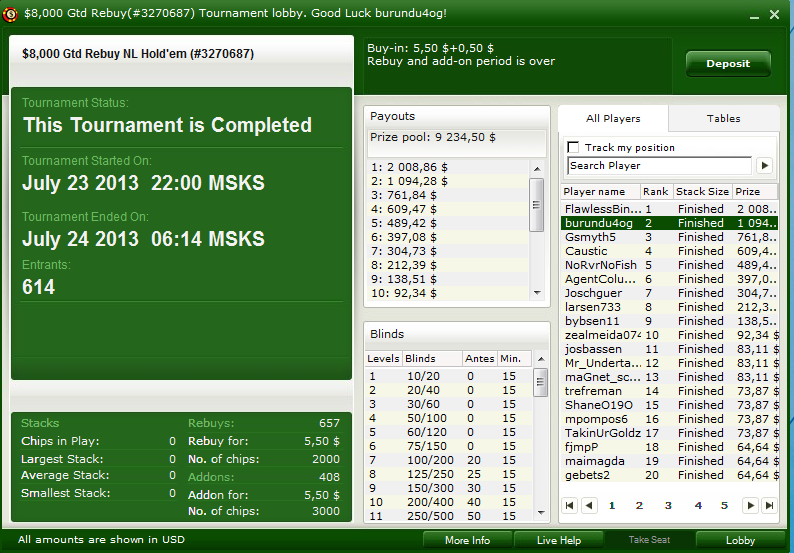
Task: Sort by Rank column header
Action: click(x=656, y=191)
